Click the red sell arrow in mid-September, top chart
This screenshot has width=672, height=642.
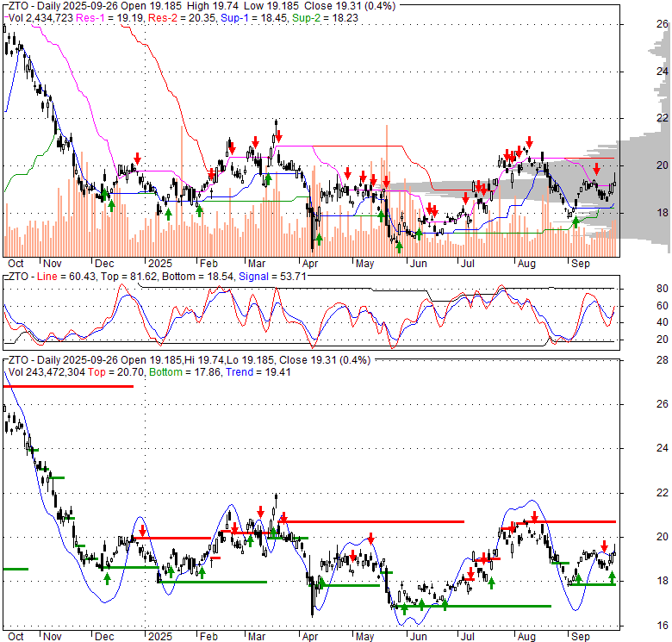[x=596, y=168]
